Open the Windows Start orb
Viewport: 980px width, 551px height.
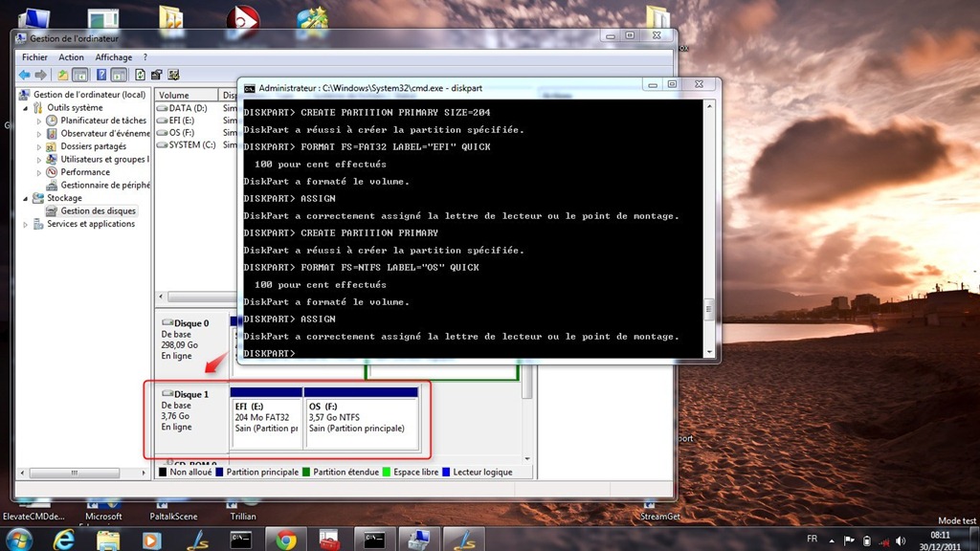(19, 540)
